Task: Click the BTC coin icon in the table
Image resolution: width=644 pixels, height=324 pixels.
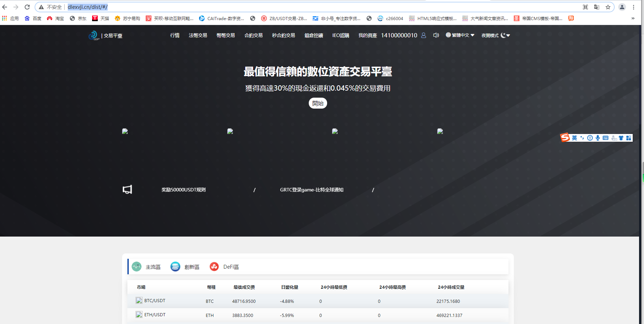Action: click(139, 300)
